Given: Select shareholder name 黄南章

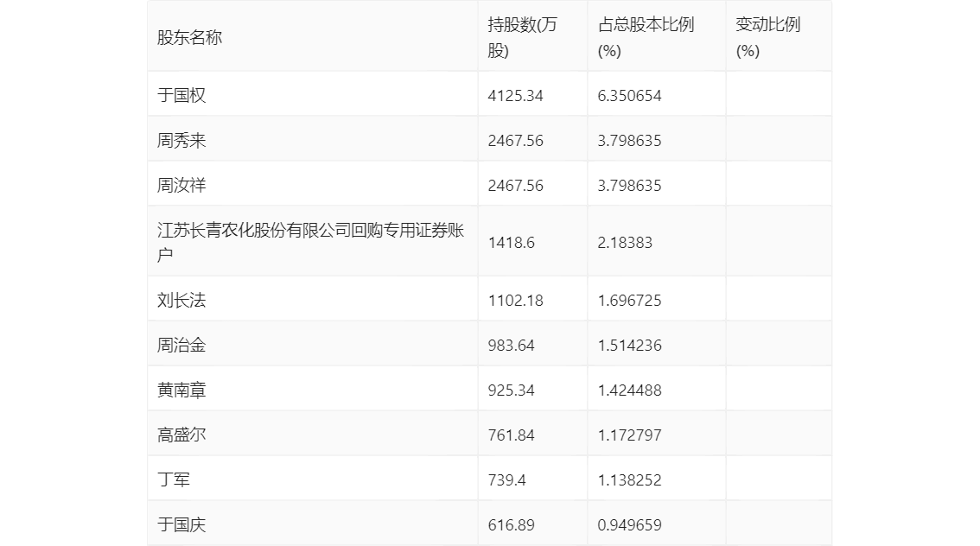Looking at the screenshot, I should click(181, 390).
